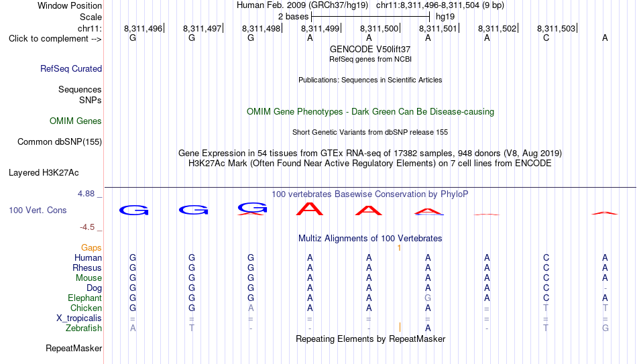Click the orange insertion bar in Zebrafish row
637x364 pixels.
400,327
